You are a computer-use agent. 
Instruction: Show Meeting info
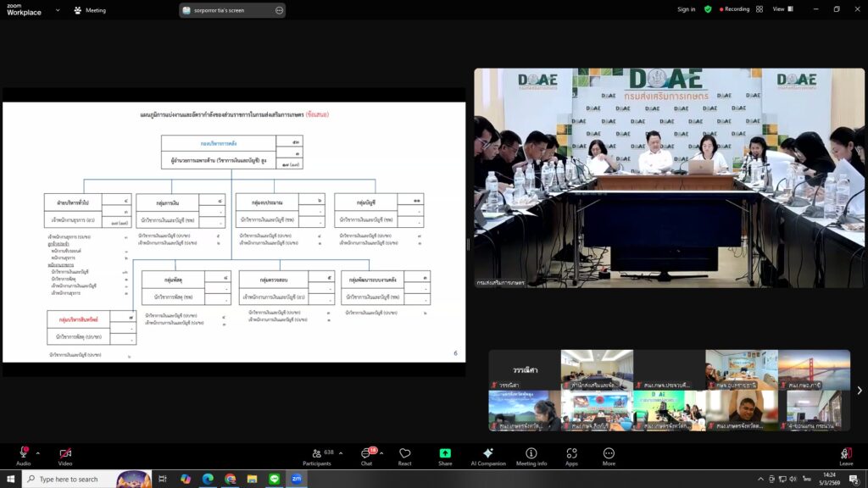click(x=531, y=456)
